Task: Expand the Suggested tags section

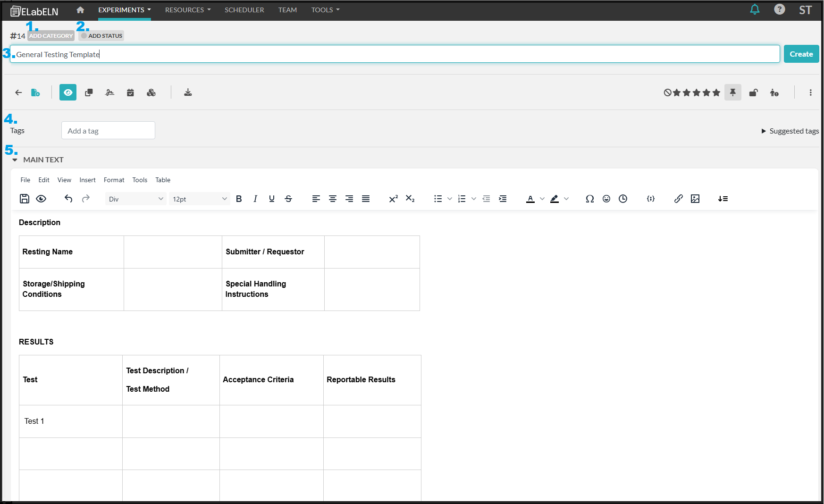Action: pos(790,131)
